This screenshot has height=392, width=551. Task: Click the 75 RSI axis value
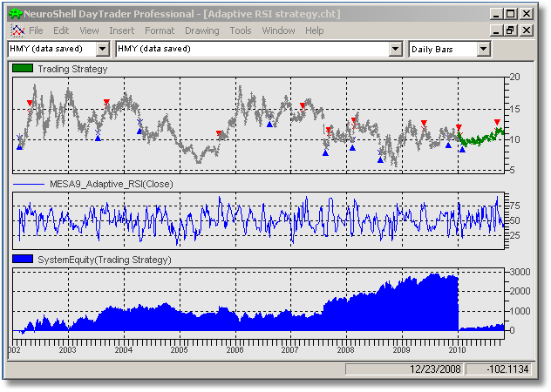tap(514, 206)
